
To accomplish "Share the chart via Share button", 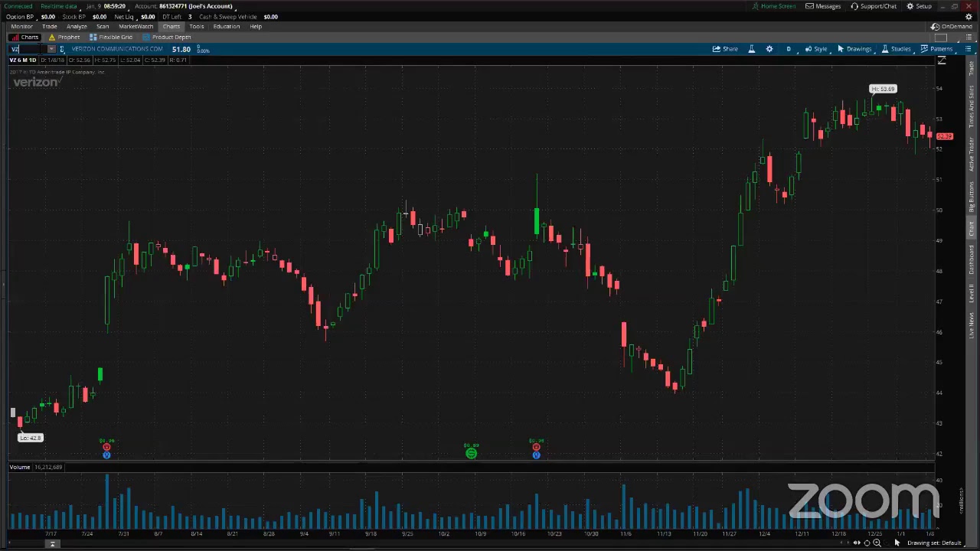I will tap(725, 49).
